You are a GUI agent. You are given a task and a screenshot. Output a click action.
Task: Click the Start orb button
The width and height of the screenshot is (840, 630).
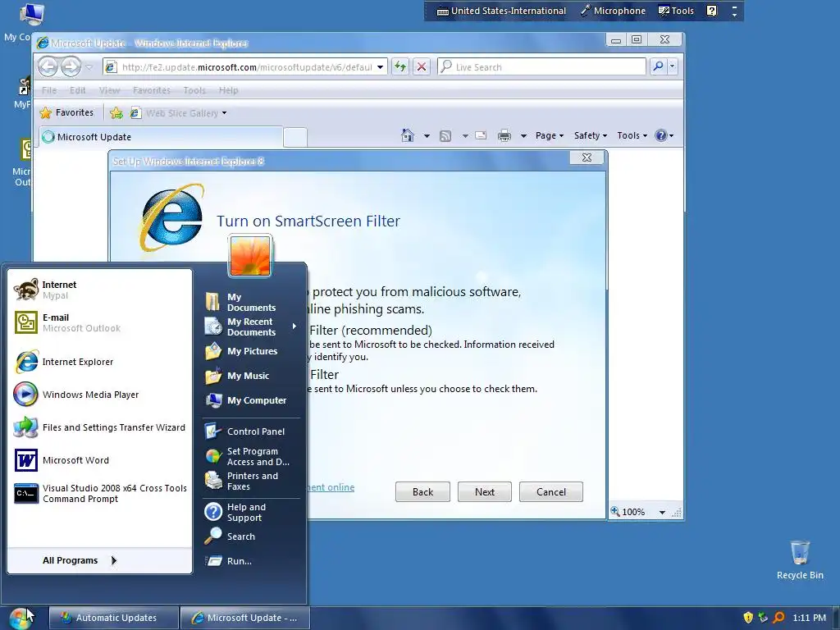click(x=21, y=618)
